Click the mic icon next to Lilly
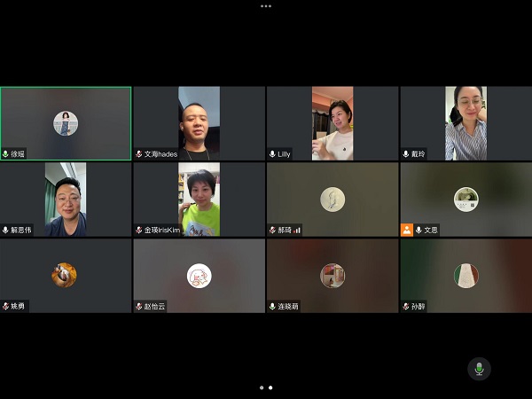532x399 pixels. click(x=272, y=154)
